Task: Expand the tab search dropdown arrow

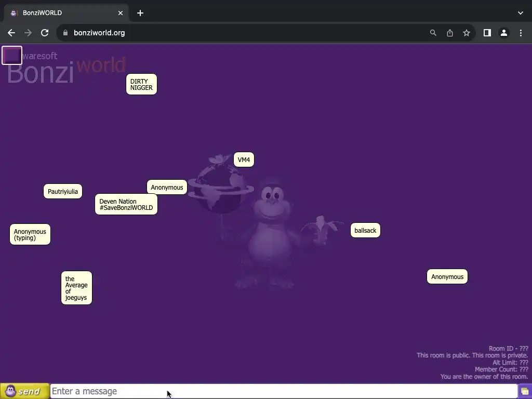Action: [x=521, y=13]
